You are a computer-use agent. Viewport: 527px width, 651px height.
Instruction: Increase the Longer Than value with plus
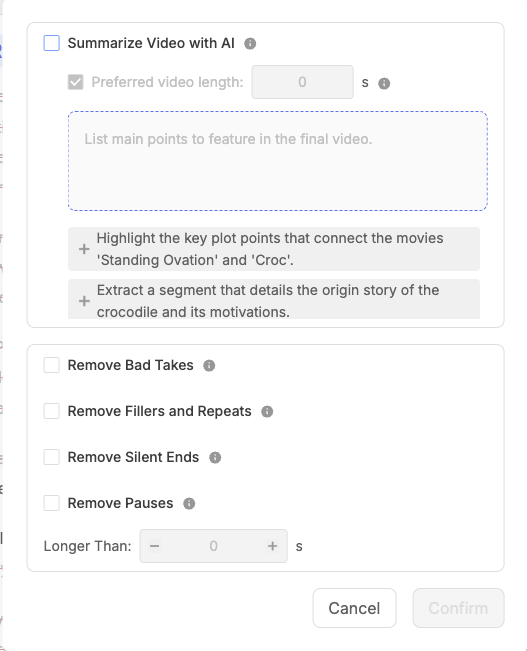coord(272,546)
